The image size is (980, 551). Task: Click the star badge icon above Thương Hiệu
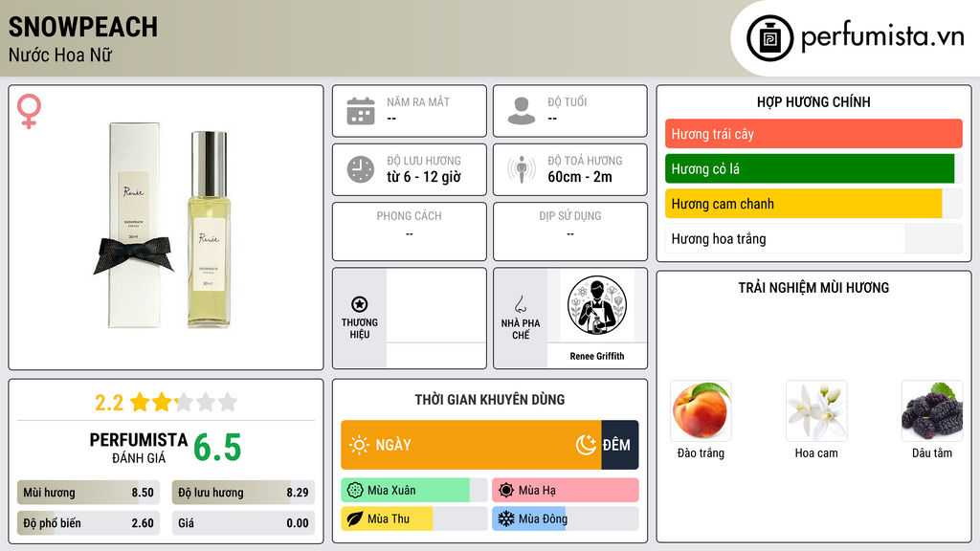pos(360,304)
